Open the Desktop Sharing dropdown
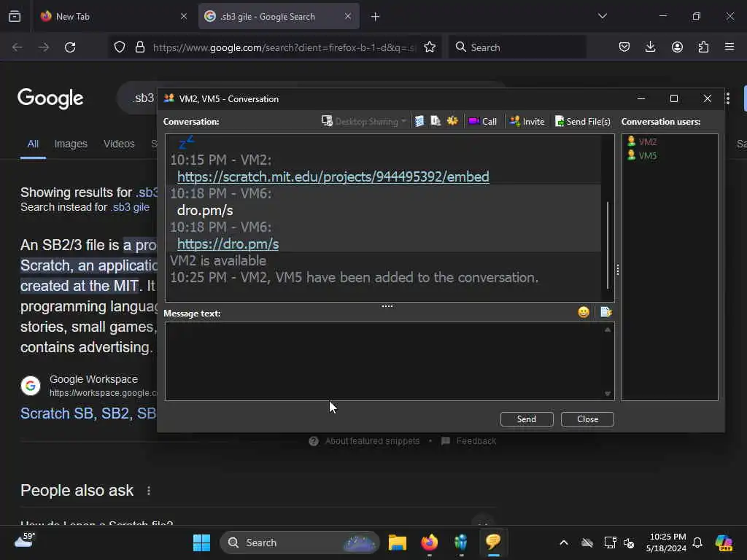The image size is (747, 560). point(364,122)
